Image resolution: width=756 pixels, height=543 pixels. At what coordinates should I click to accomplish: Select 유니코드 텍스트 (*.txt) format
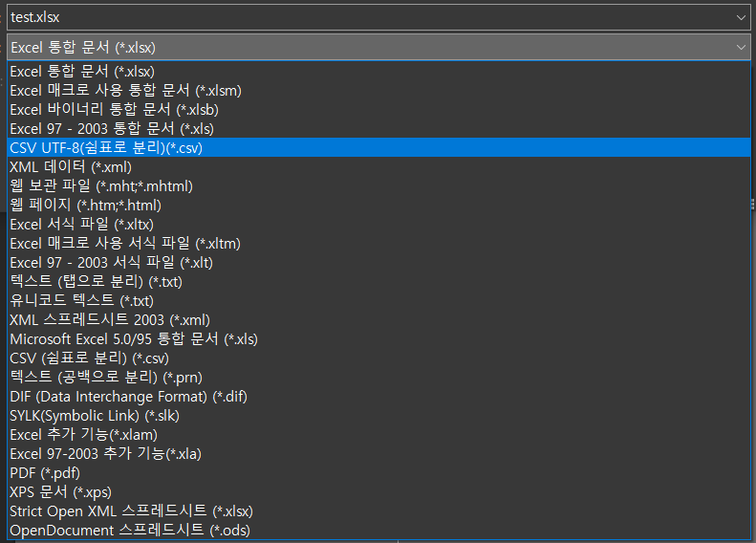tap(379, 301)
